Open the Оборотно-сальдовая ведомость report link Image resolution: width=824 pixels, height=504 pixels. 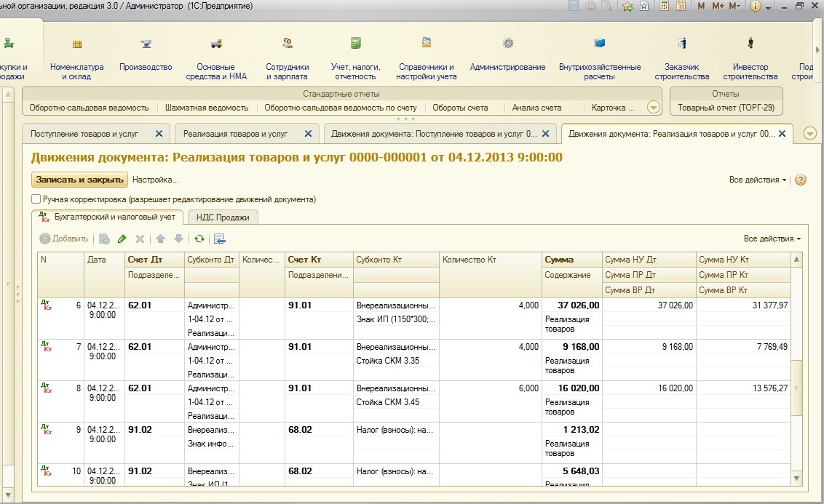click(89, 108)
